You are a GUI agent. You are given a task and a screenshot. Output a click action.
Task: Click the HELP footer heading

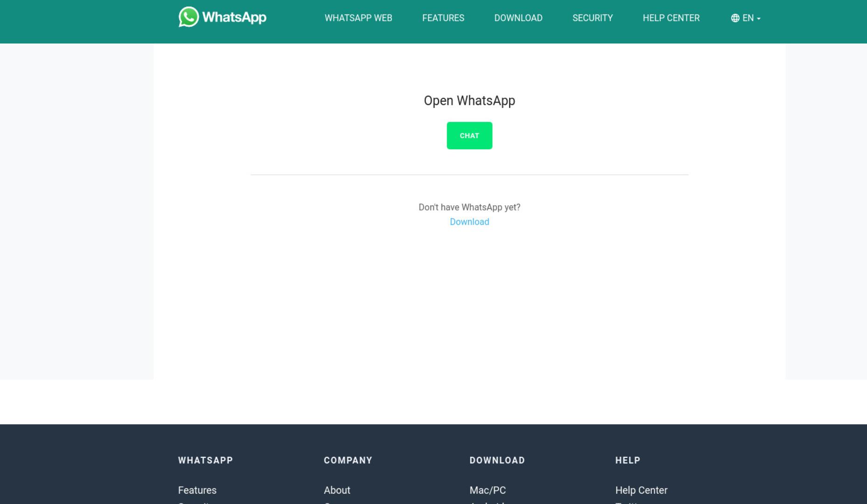(628, 460)
